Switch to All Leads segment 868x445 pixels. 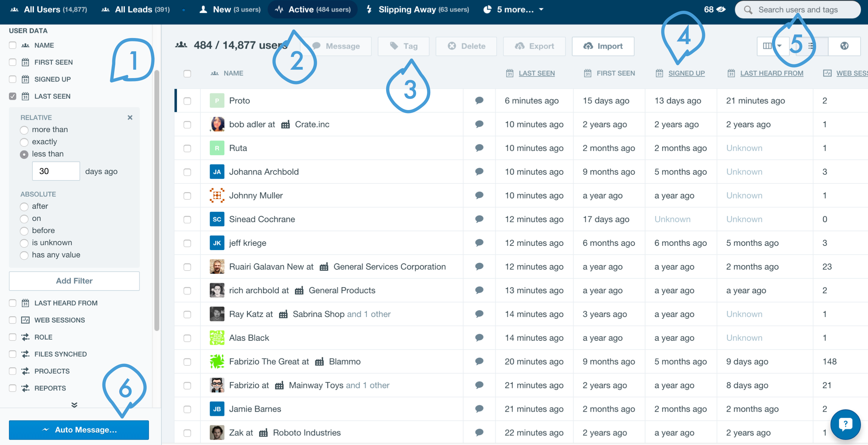136,9
